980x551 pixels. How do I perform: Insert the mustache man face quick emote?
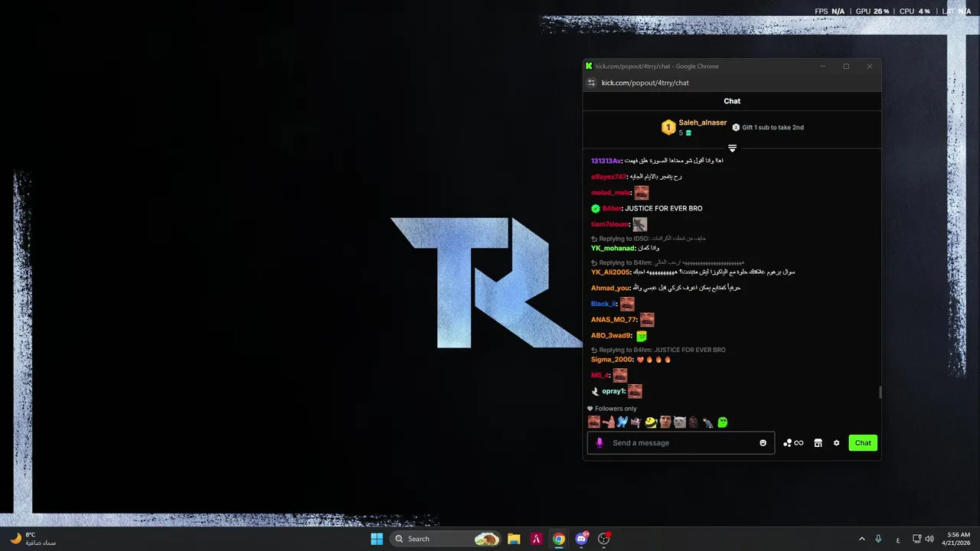coord(594,422)
